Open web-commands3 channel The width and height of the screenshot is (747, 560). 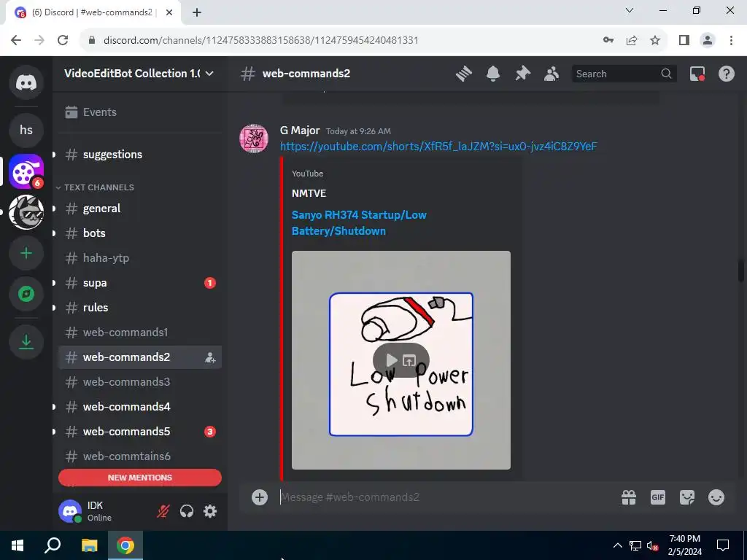coord(139,382)
